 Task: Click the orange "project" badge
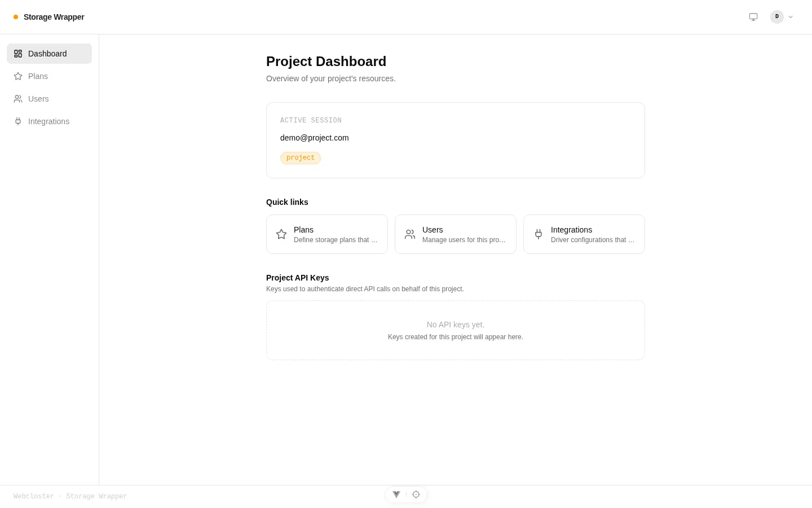click(301, 158)
